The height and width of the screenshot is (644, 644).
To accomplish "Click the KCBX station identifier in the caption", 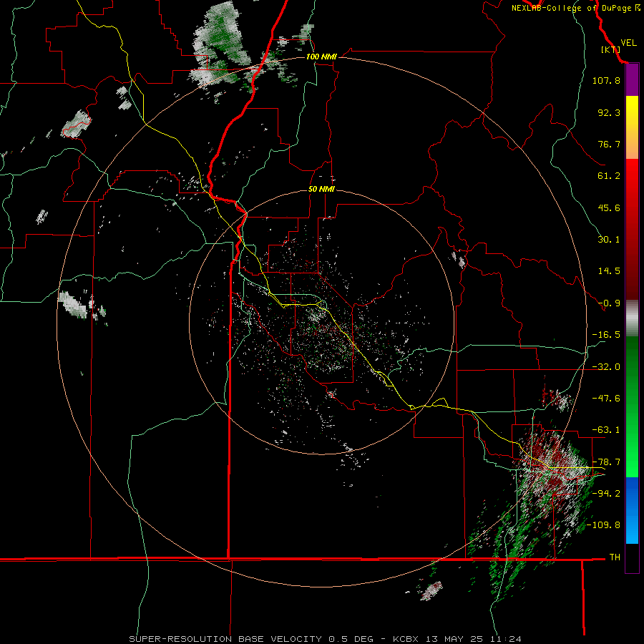I will pyautogui.click(x=406, y=639).
